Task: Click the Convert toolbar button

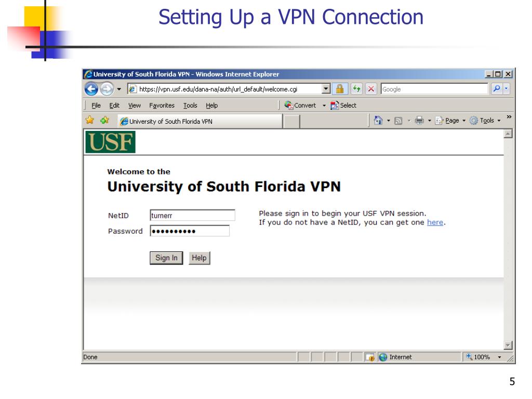Action: click(300, 105)
